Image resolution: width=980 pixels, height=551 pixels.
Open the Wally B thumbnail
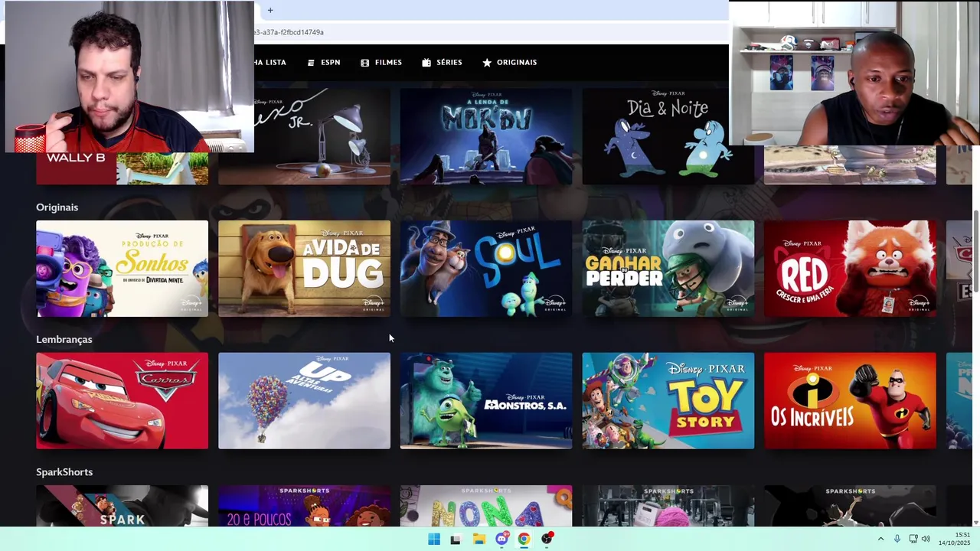click(122, 168)
